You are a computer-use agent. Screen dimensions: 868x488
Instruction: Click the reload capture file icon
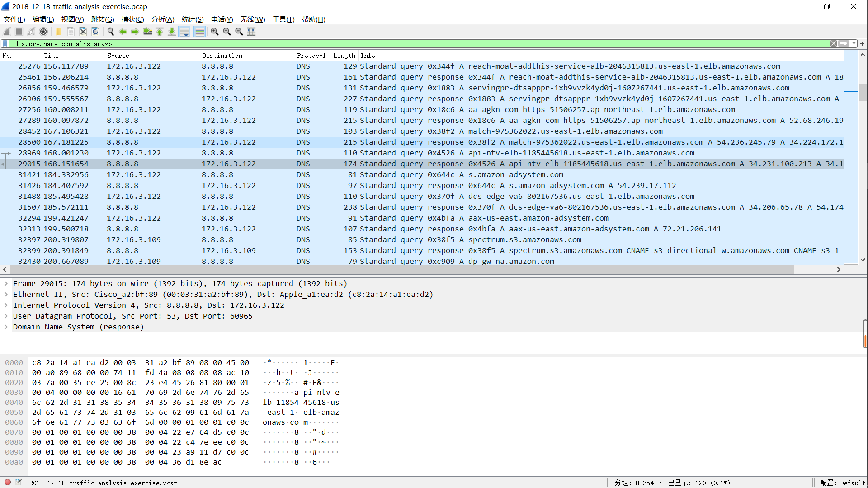(x=95, y=32)
